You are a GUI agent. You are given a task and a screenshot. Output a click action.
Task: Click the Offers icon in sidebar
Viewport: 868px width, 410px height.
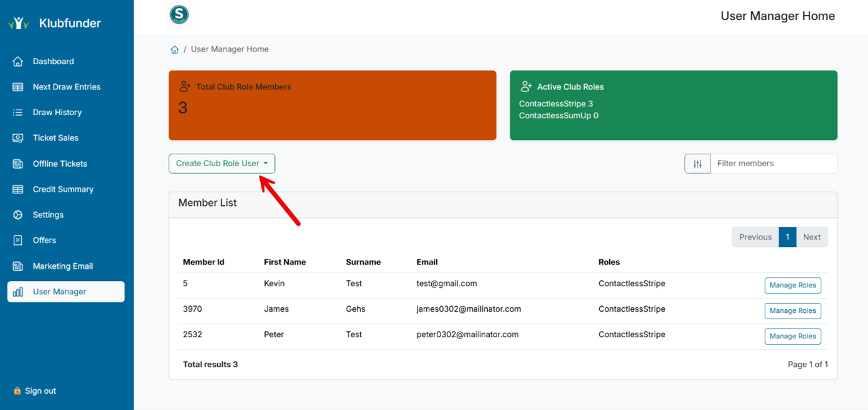point(18,241)
